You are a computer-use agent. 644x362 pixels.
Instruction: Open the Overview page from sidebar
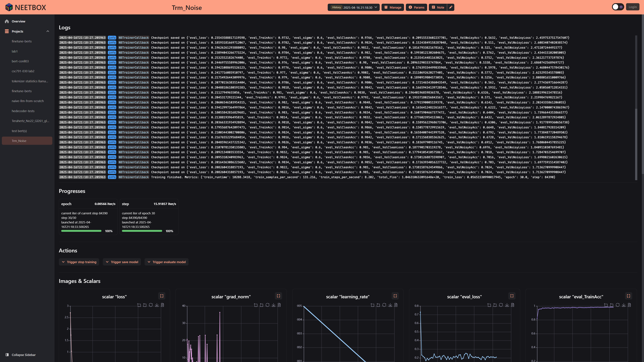18,21
